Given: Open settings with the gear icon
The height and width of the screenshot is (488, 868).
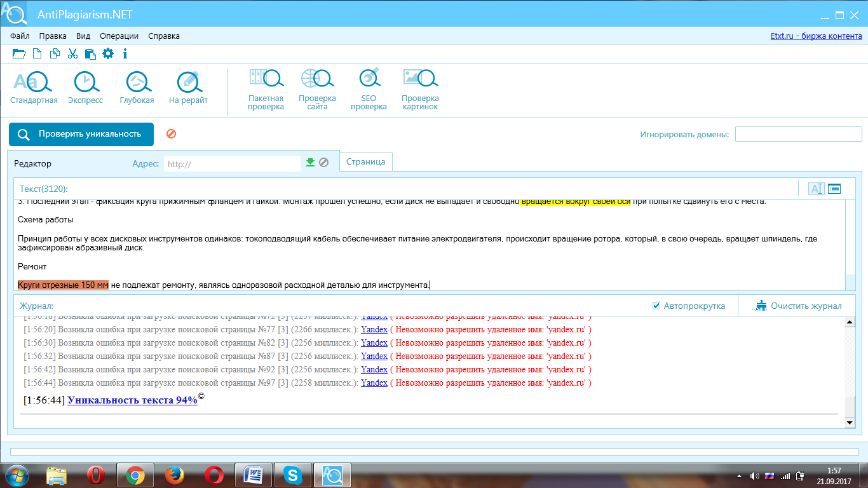Looking at the screenshot, I should [108, 54].
